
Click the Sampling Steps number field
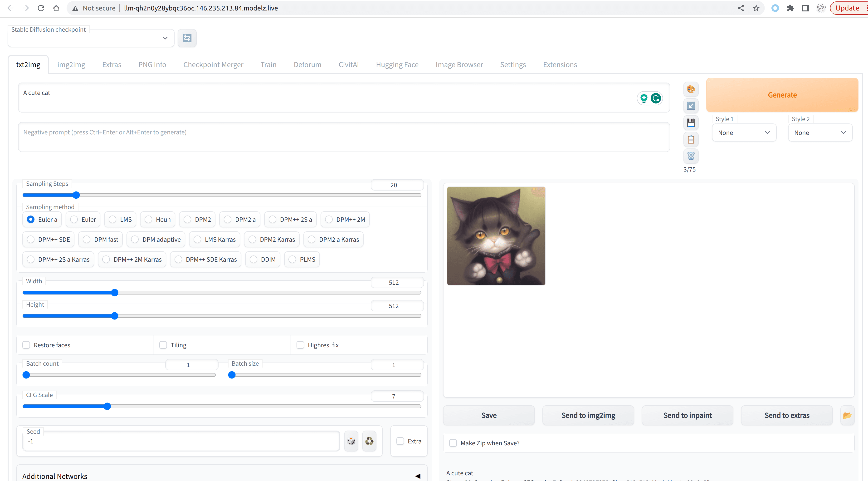click(397, 185)
